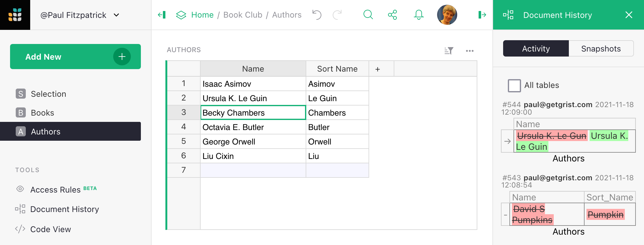Undo the last change
644x245 pixels.
pos(317,15)
